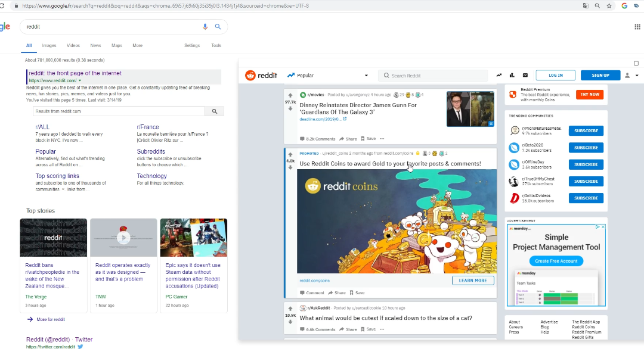Click Create Free Account on monday ad
This screenshot has height=349, width=644.
[556, 261]
